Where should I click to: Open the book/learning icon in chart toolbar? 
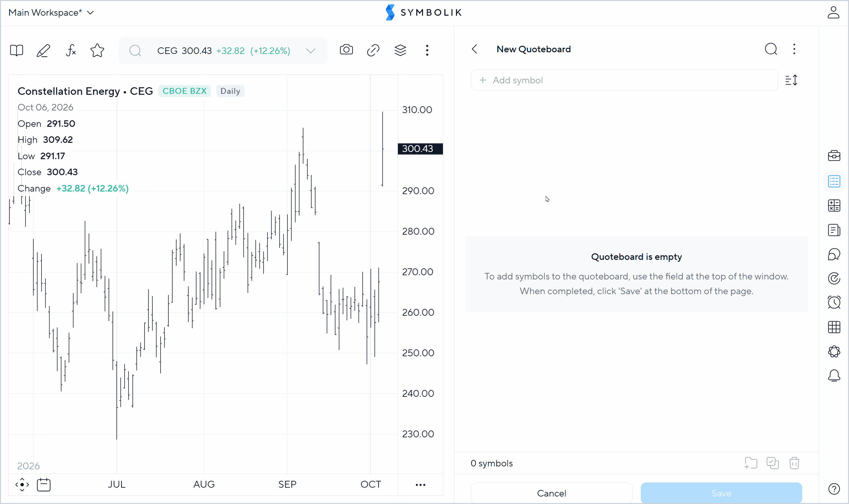click(x=16, y=51)
